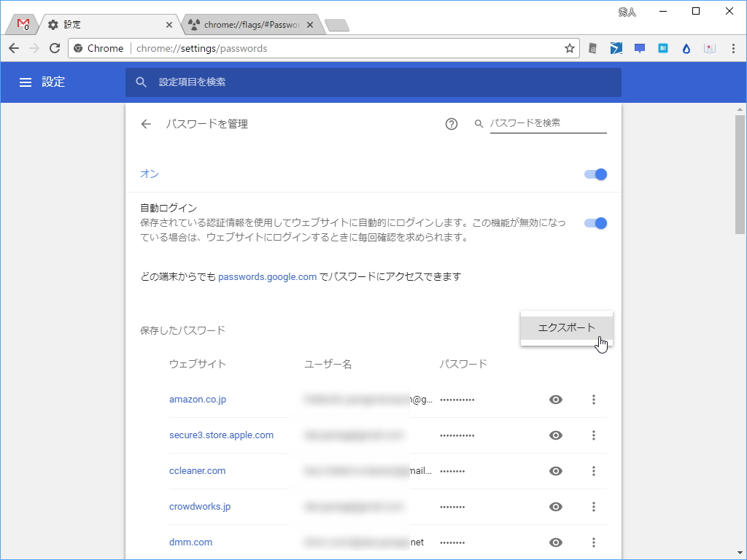Click the blue speech bubble extension

(639, 48)
